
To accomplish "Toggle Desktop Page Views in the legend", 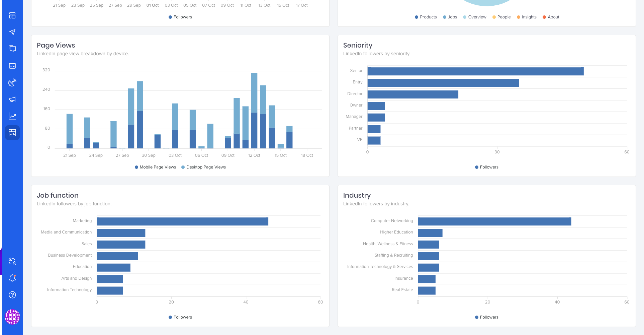I will (203, 167).
